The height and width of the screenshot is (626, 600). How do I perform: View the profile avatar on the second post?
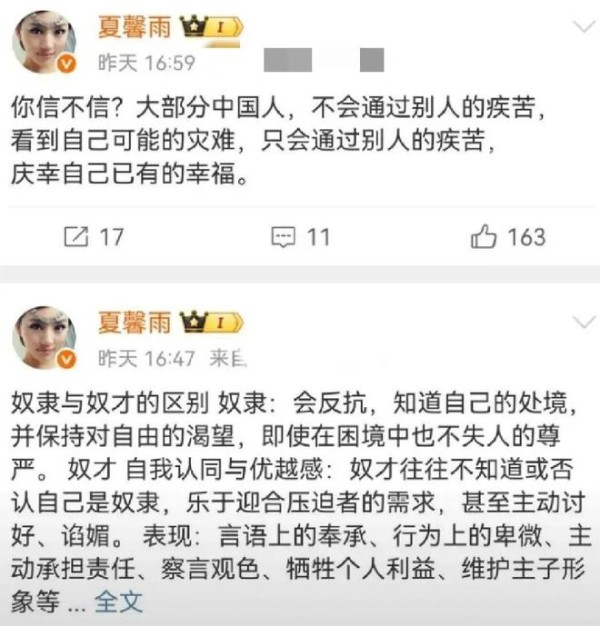pos(44,337)
